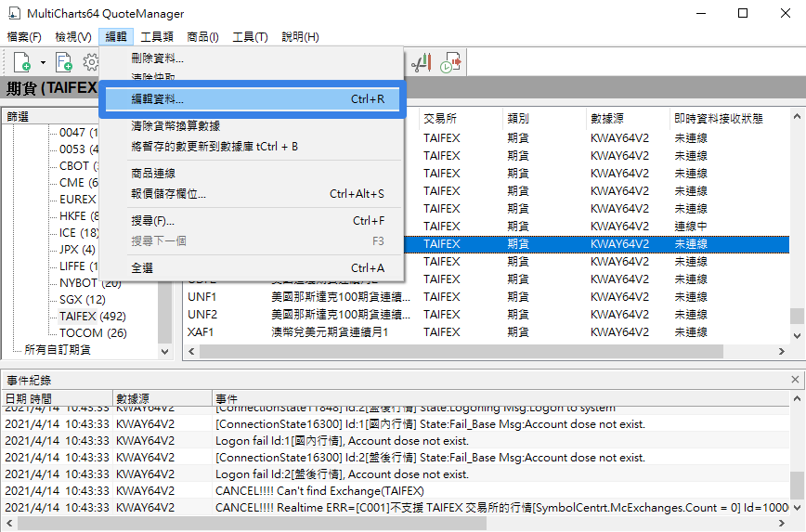Open the 工具(T) menu

251,37
